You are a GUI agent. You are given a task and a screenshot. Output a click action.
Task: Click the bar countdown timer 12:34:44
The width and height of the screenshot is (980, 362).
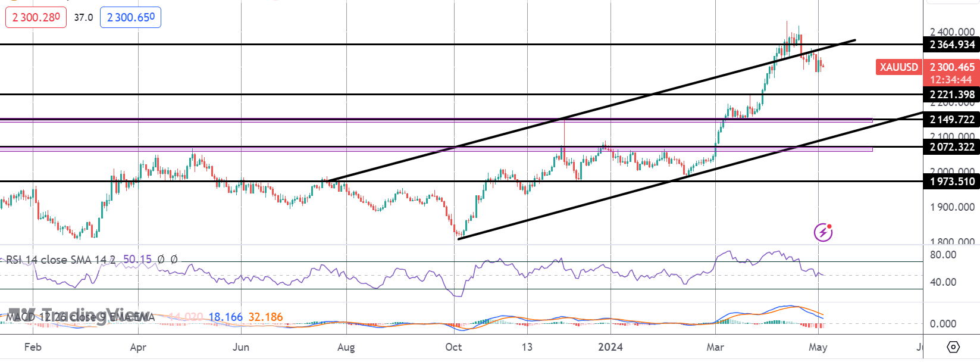tap(951, 80)
